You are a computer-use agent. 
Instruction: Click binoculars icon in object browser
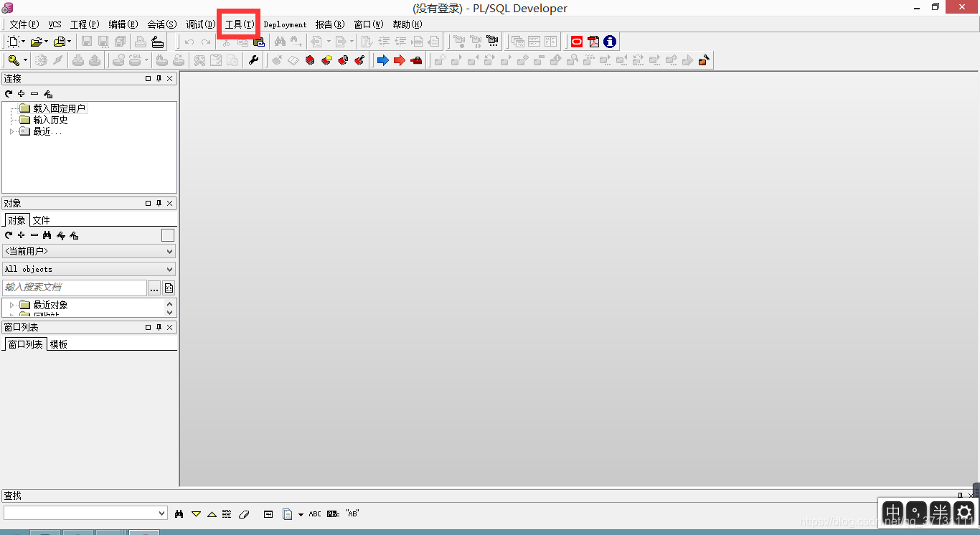tap(47, 235)
